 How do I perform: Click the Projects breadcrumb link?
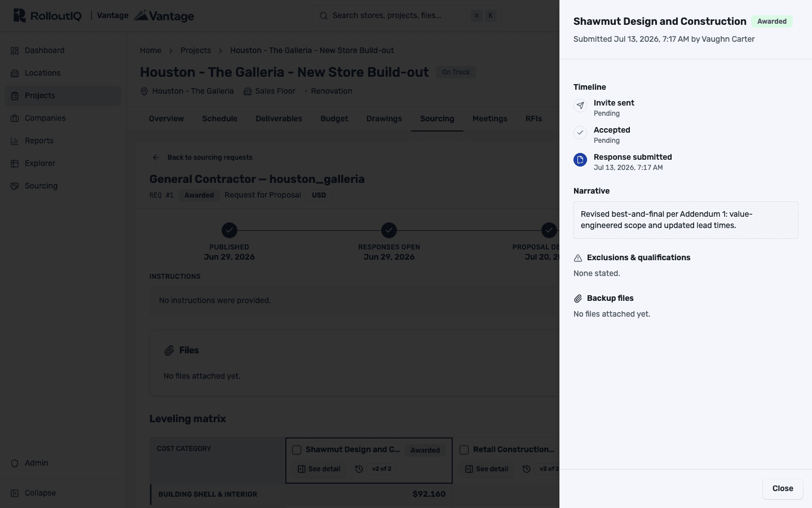coord(196,50)
